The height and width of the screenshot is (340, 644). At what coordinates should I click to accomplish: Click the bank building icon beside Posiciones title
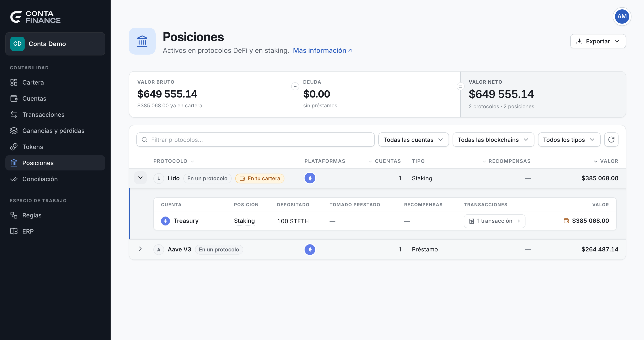(x=142, y=41)
